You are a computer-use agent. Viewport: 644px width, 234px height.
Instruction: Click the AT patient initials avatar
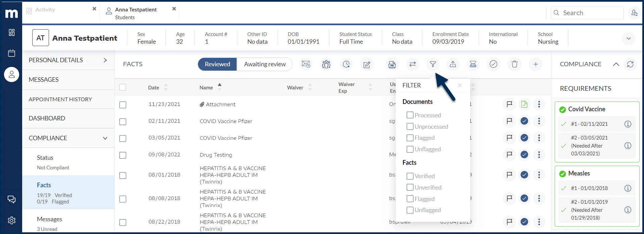point(41,38)
